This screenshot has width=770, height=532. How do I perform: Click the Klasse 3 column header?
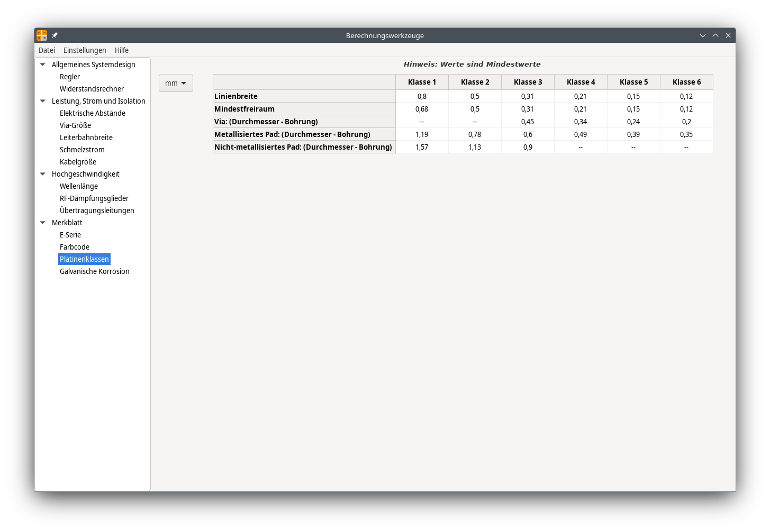point(528,82)
